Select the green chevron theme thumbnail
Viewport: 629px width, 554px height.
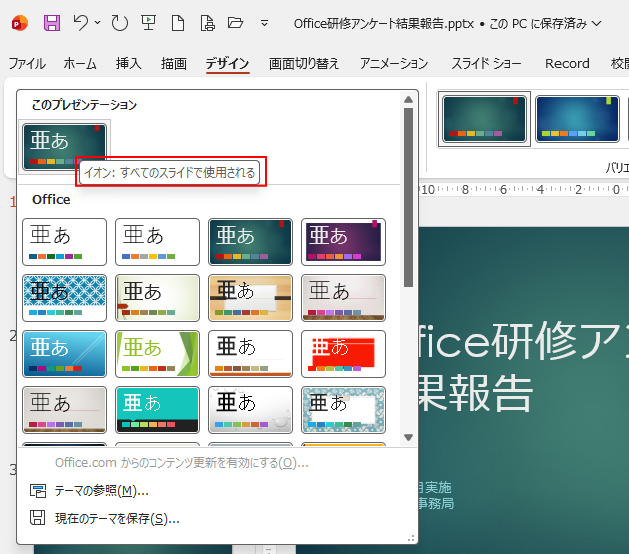coord(157,354)
